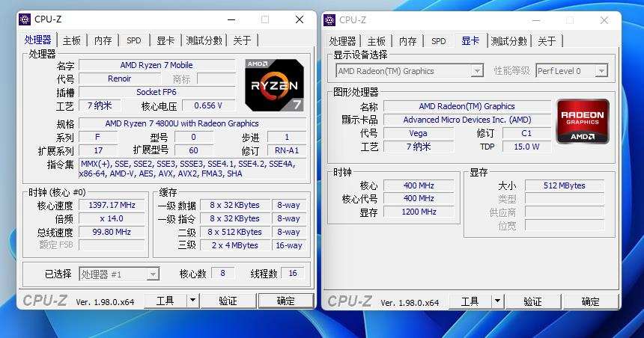Screen dimensions: 644x338
Task: Click GPU vendor Advanced Micro Devices Inc. (AMD)
Action: (x=467, y=120)
